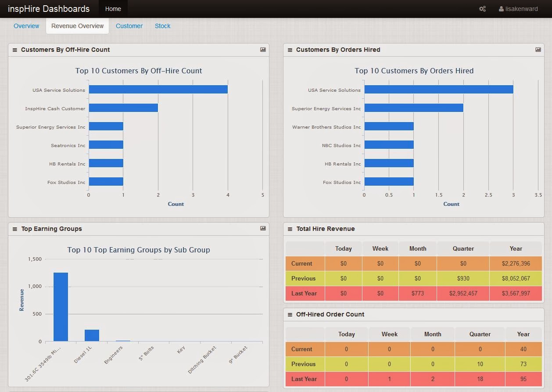Go to Home in the top navigation

113,9
